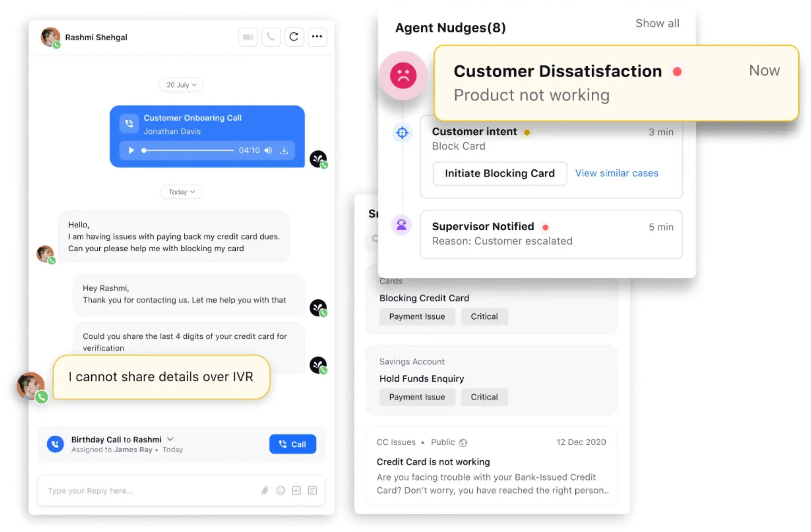Viewport: 811px width, 532px height.
Task: Play the Customer Onboarding Call audio
Action: click(x=131, y=150)
